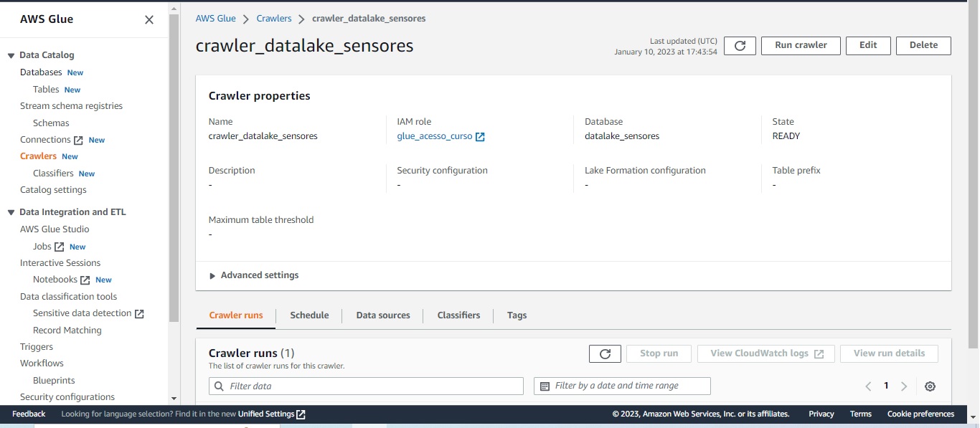Screen dimensions: 980x428
Task: Collapse the Data Integration and ETL section
Action: (9, 211)
